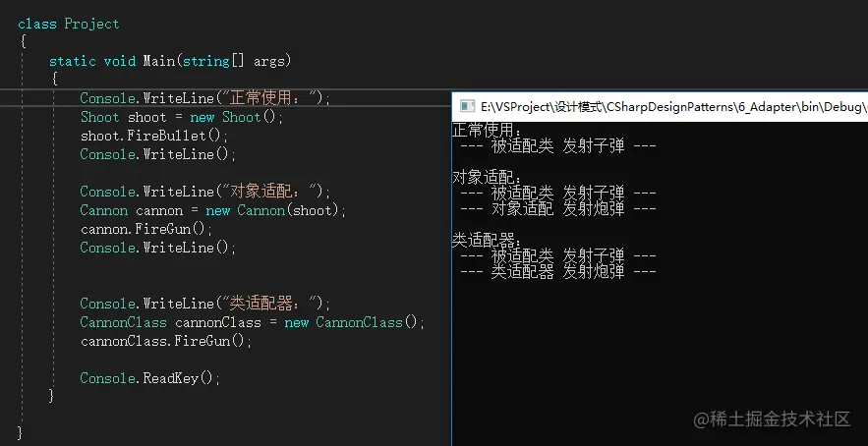Place cursor on Console.WriteLine("正常使用：") code line
Screen dimensions: 868x446
pyautogui.click(x=204, y=98)
